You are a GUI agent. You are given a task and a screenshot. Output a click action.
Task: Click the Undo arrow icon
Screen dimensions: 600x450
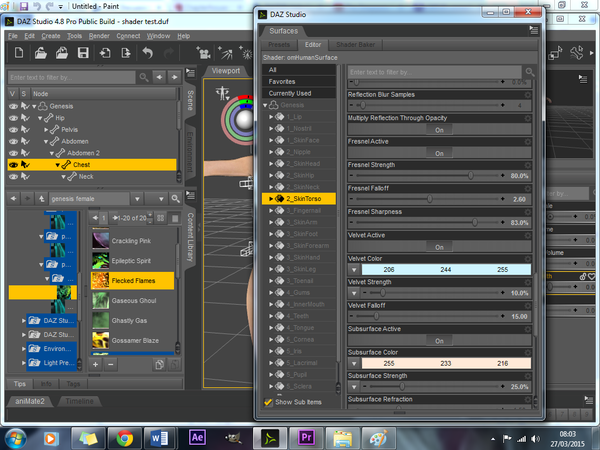point(147,52)
